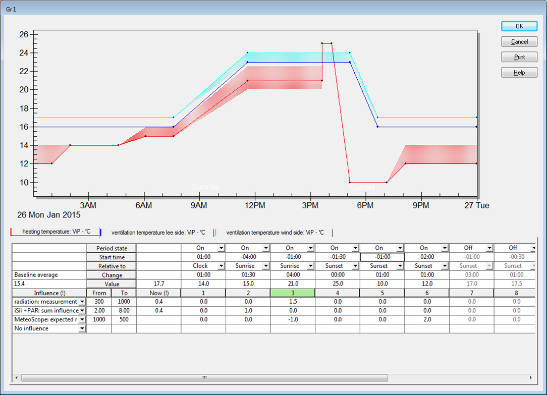Click change cell 01:30
The height and width of the screenshot is (395, 547).
(x=248, y=275)
